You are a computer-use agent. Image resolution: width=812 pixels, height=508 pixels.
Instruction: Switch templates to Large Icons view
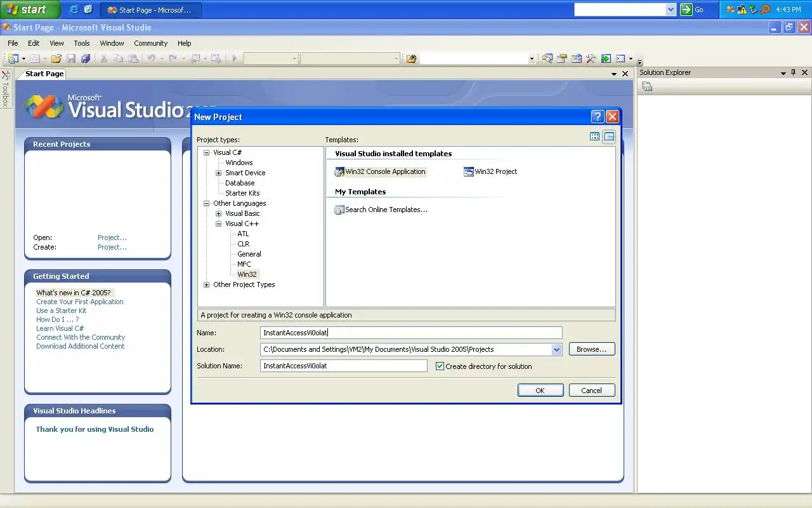coord(594,137)
